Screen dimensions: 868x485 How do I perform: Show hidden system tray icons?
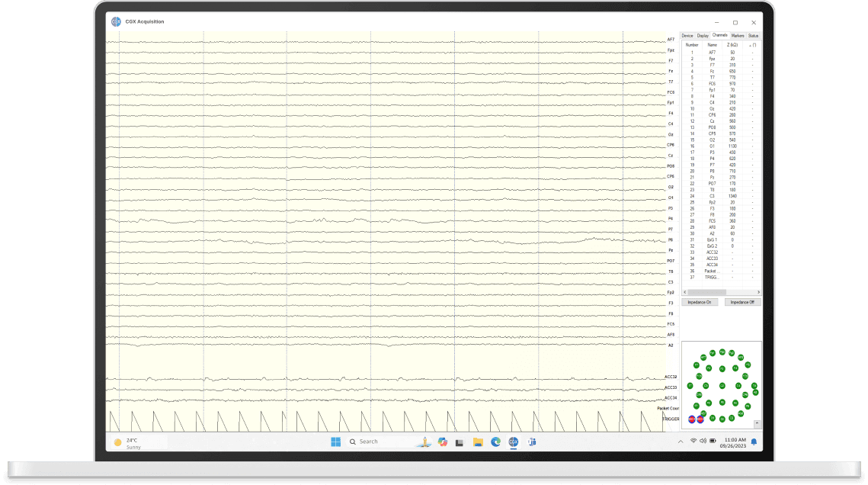[681, 442]
